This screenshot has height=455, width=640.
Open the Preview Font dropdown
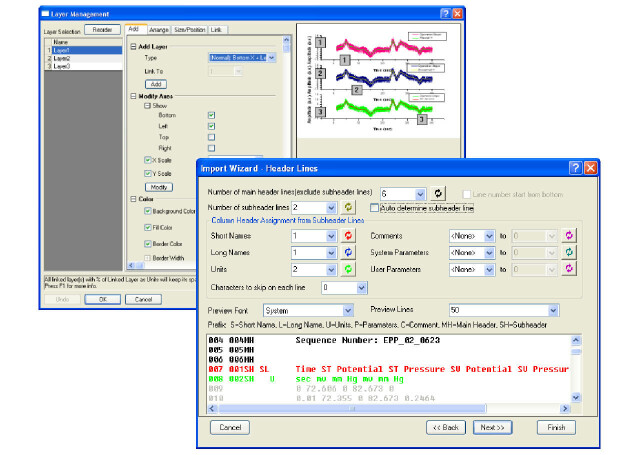(347, 311)
